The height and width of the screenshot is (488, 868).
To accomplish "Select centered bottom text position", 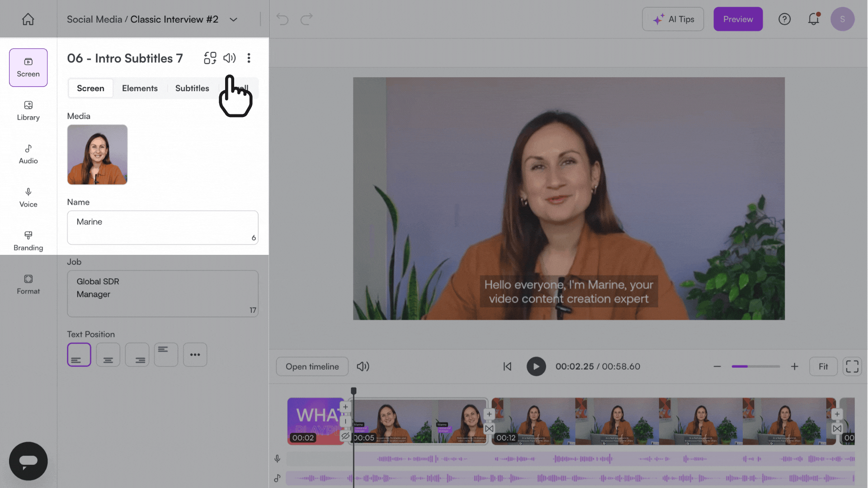I will (x=108, y=355).
